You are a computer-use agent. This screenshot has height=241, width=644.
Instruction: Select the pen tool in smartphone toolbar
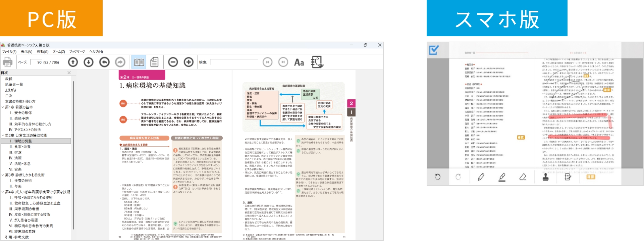tap(481, 177)
